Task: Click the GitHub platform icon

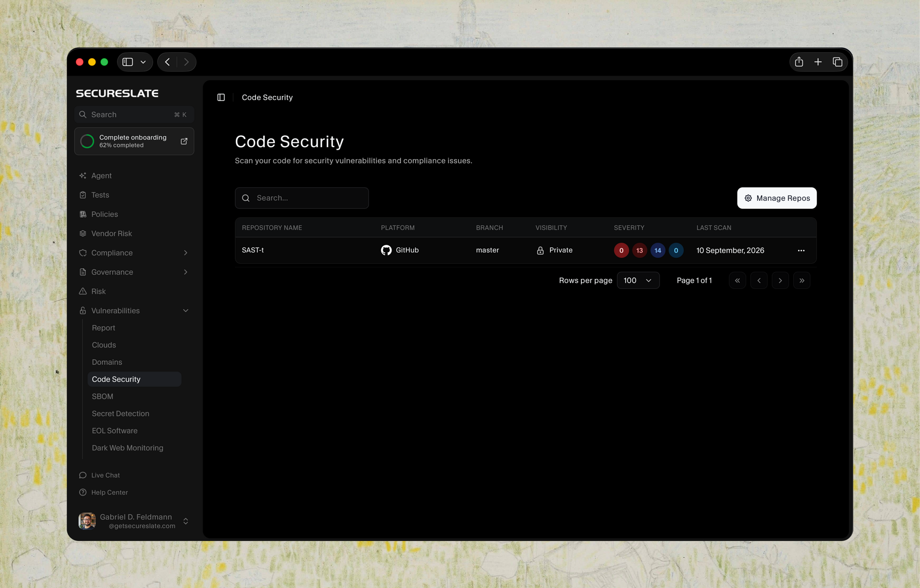Action: [x=386, y=250]
